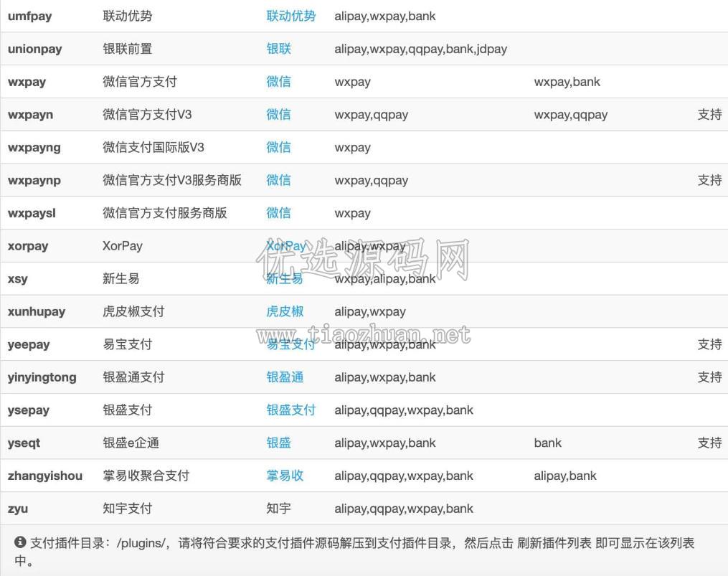Click 微信官方支付 plugin description text

point(140,82)
